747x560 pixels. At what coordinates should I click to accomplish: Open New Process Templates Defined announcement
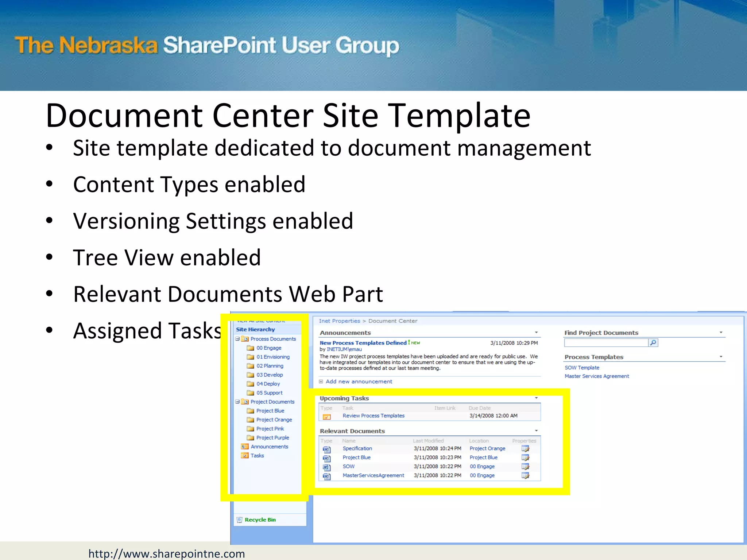363,343
